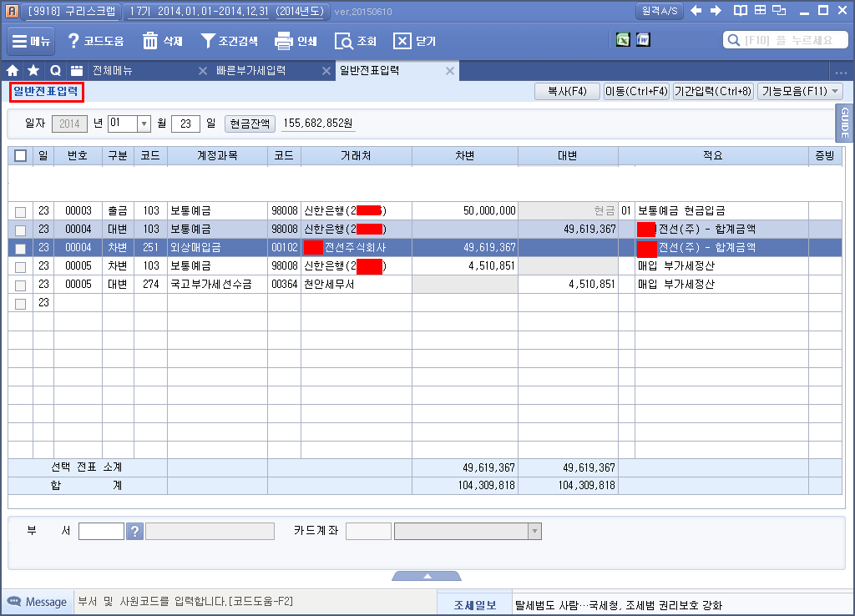Open the month dropdown showing 01
Viewport: 855px width, 616px height.
(x=144, y=124)
